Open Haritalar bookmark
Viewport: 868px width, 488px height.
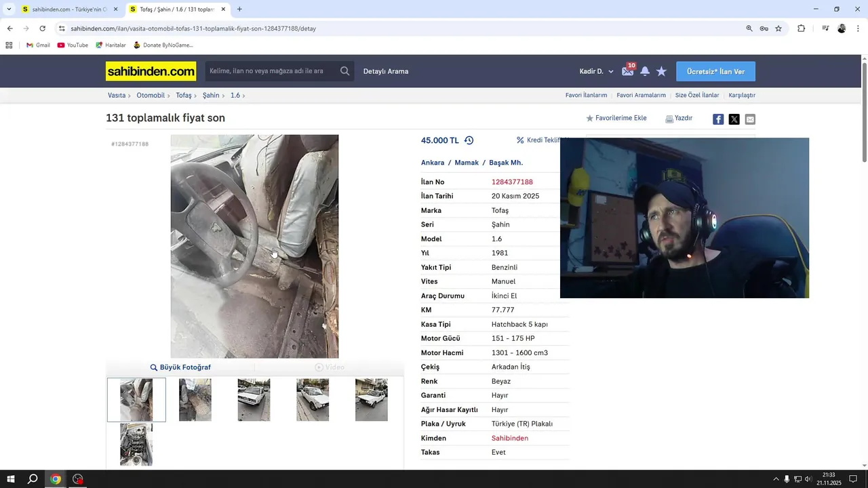(x=111, y=45)
